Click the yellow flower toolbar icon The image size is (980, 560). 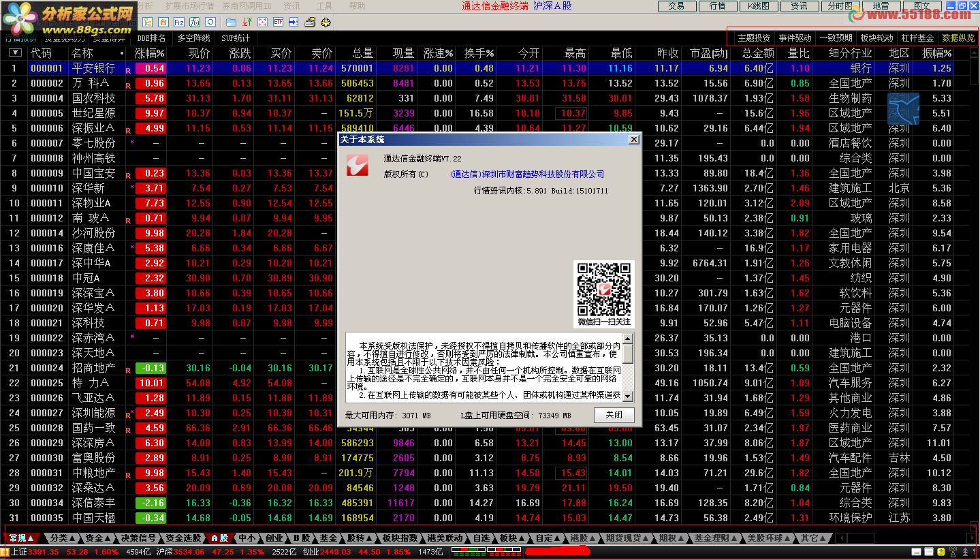click(x=326, y=22)
